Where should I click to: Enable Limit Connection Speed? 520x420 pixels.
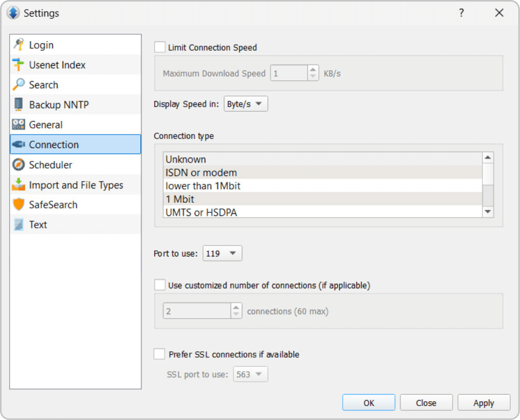(160, 47)
